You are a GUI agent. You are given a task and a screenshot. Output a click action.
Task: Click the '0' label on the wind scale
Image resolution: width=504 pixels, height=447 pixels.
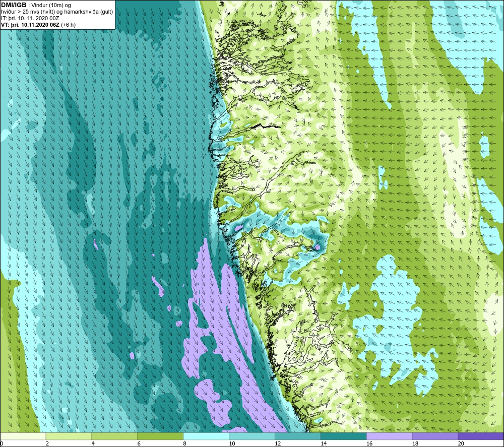[x=2, y=443]
